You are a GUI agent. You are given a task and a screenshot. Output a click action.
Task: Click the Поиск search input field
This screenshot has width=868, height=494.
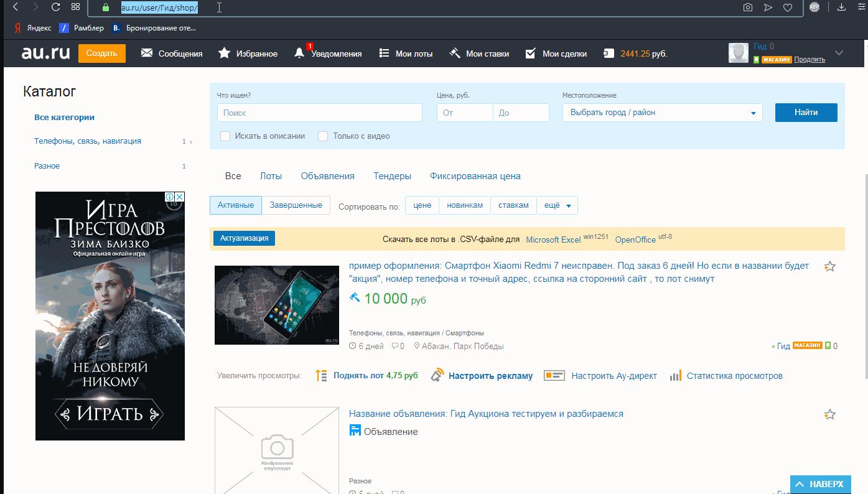[320, 113]
